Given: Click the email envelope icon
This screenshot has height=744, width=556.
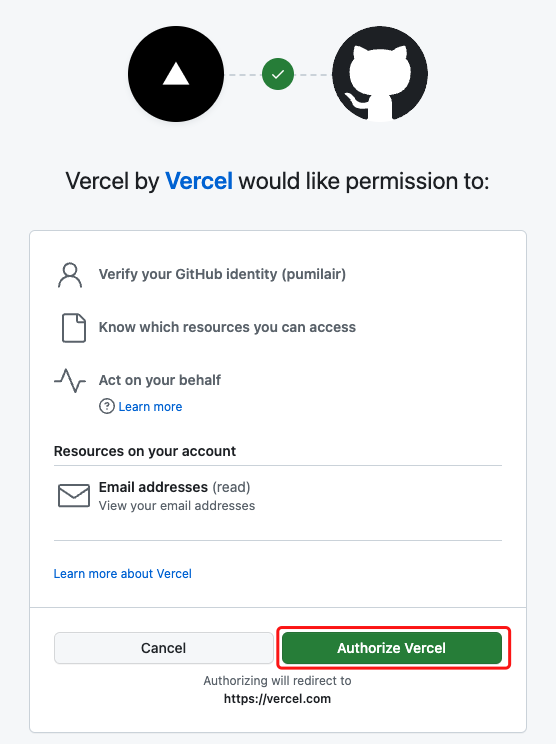Looking at the screenshot, I should 74,496.
